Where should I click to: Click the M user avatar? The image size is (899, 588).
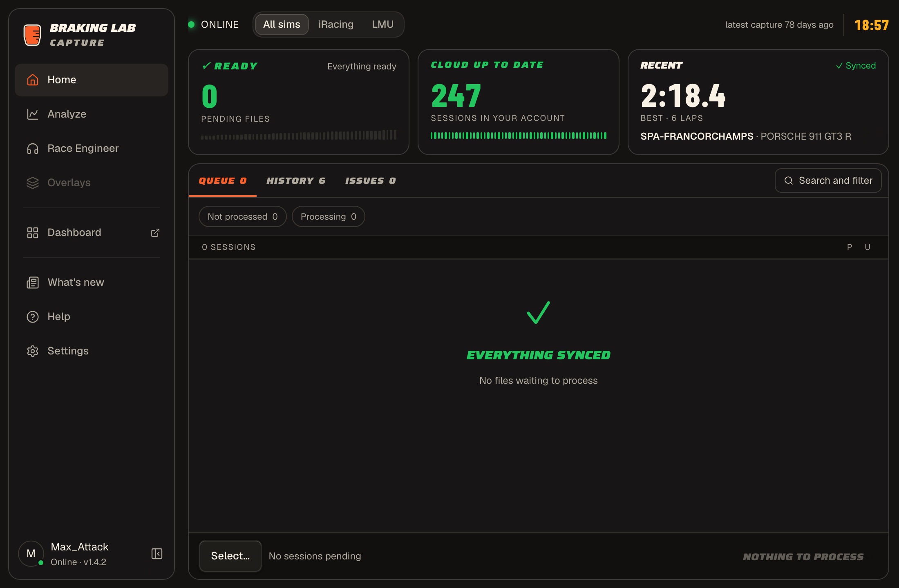pyautogui.click(x=31, y=554)
